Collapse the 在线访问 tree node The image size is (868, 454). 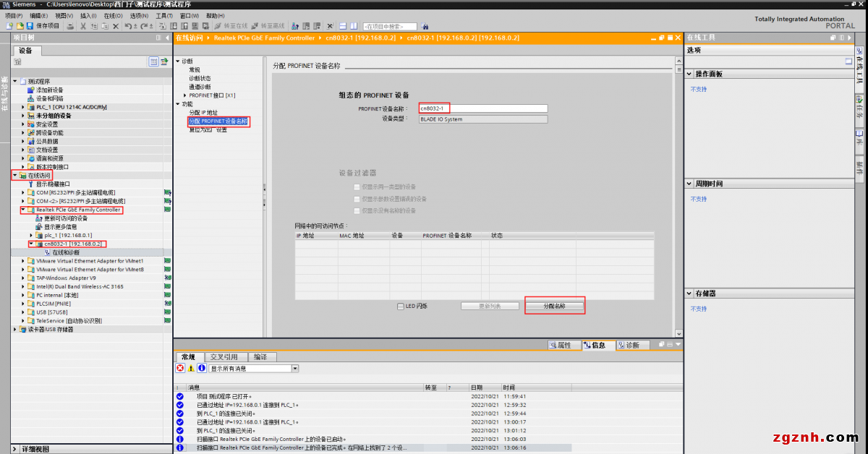click(15, 176)
